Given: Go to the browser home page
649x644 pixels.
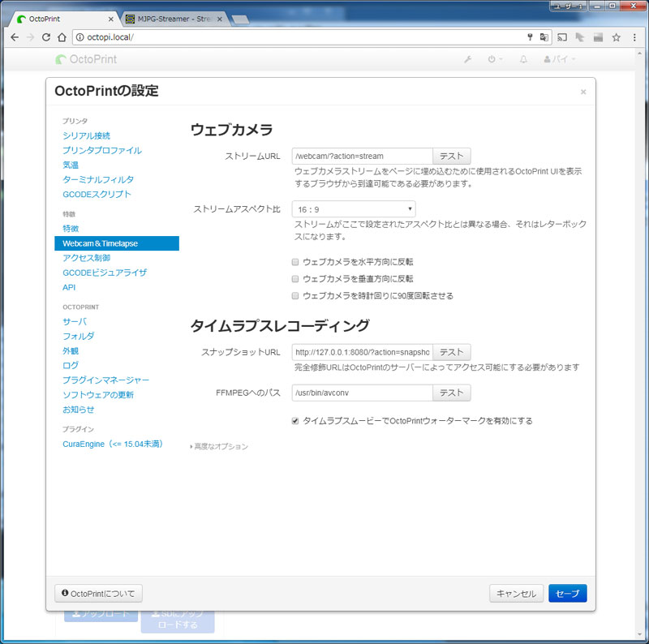Looking at the screenshot, I should click(62, 37).
